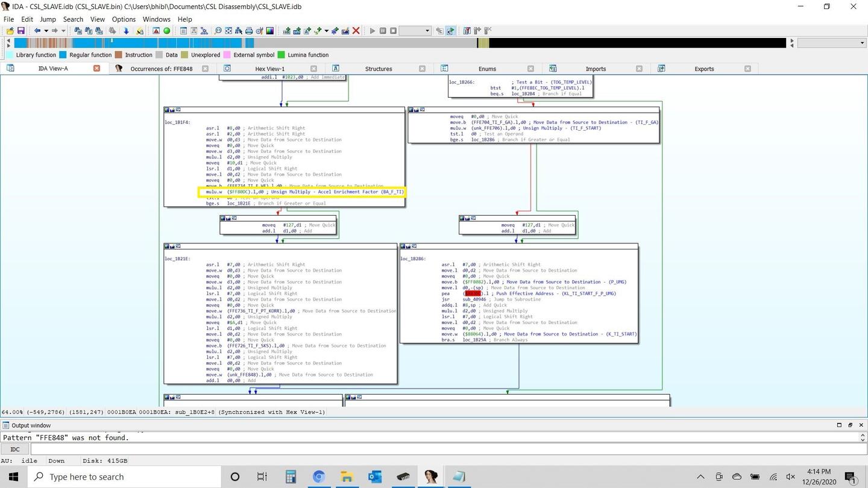Click the back navigation arrow

(x=37, y=31)
